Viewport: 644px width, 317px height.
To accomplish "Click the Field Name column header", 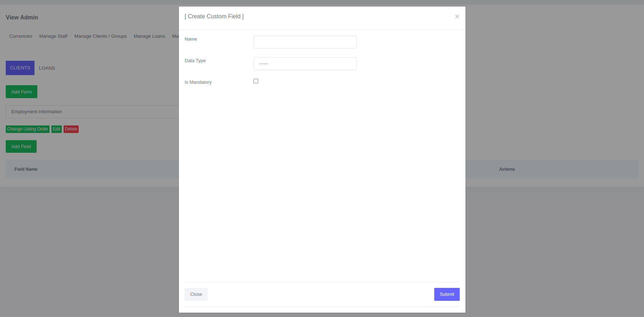I will pos(26,169).
